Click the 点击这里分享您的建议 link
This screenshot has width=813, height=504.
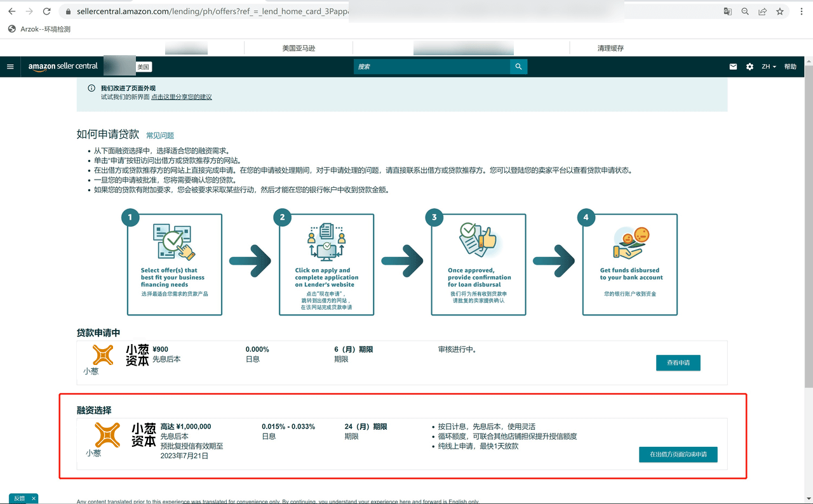pos(182,97)
